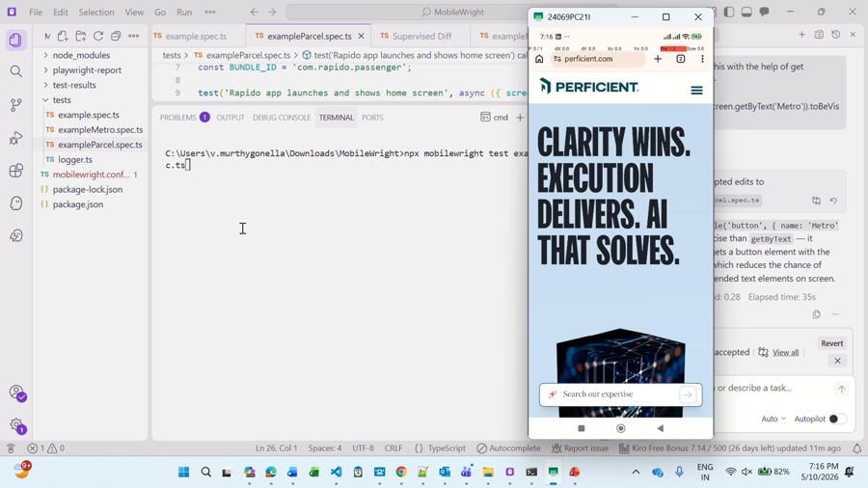
Task: Open logger.ts in file tree
Action: point(75,160)
